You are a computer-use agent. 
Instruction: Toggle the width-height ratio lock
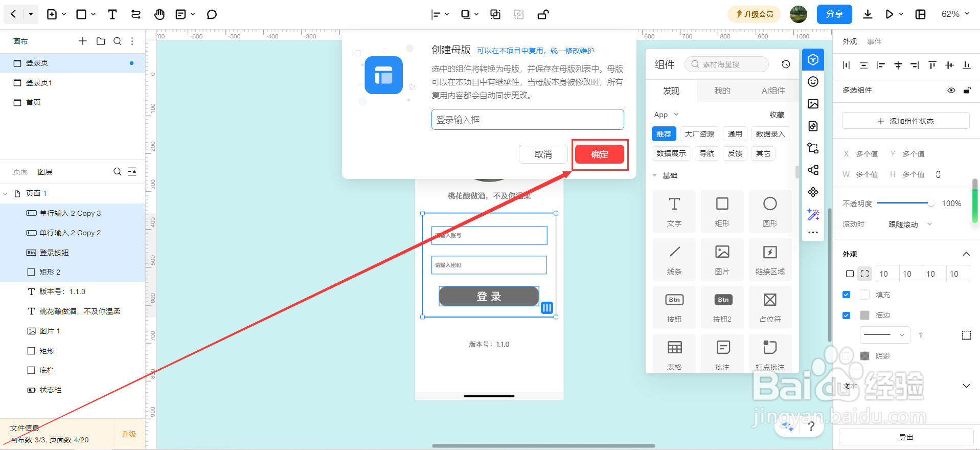[x=938, y=174]
